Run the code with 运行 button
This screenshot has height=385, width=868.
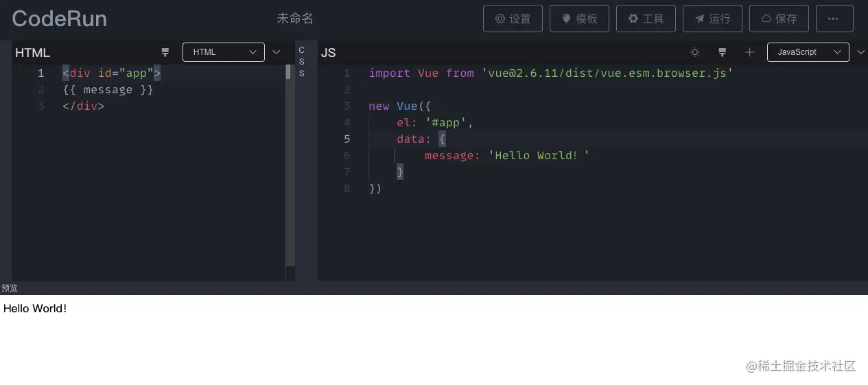point(712,19)
